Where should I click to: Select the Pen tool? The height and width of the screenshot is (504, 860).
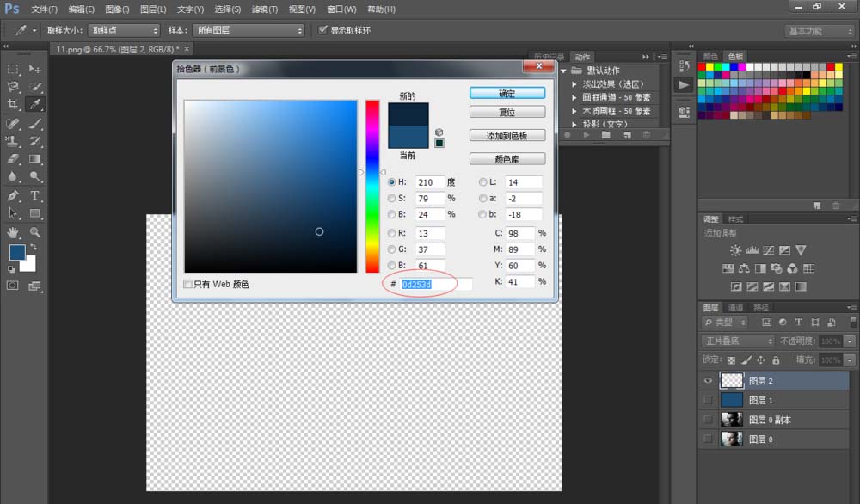click(x=13, y=195)
